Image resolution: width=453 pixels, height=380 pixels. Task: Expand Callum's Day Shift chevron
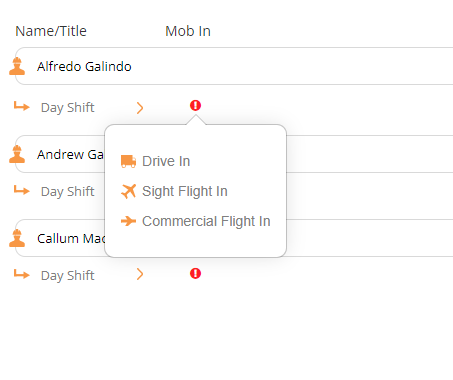[x=140, y=274]
